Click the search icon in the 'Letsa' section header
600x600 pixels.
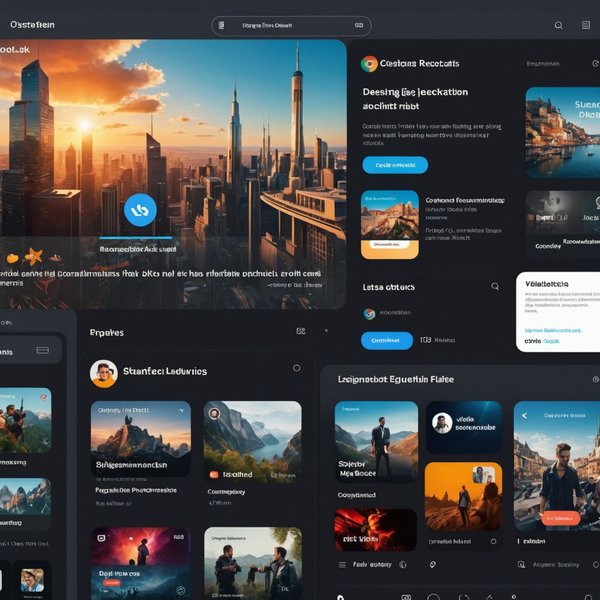pyautogui.click(x=495, y=286)
